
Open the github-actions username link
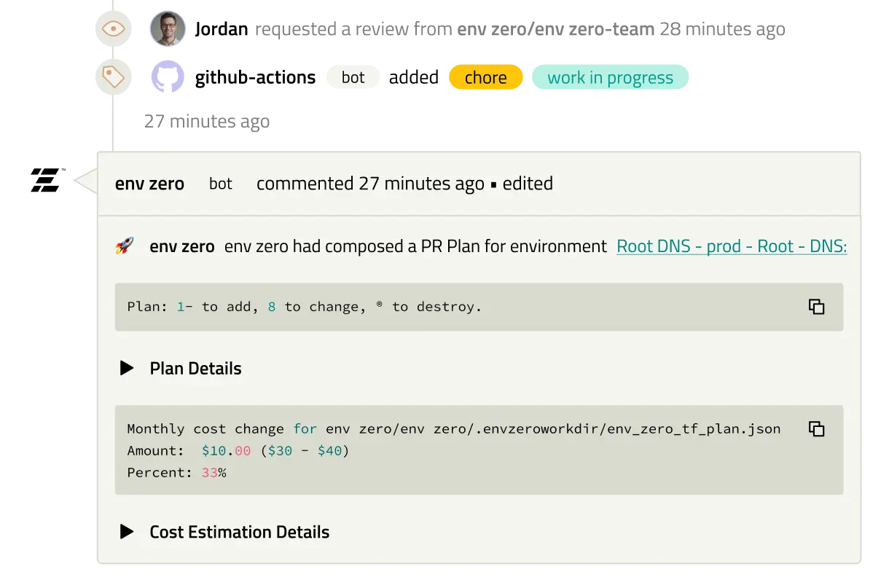coord(255,77)
